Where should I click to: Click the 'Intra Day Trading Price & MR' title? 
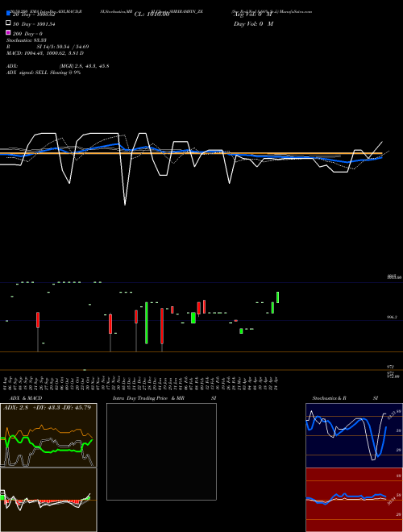pyautogui.click(x=148, y=398)
